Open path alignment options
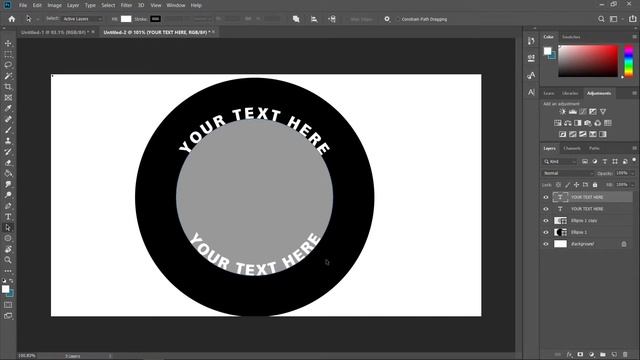The width and height of the screenshot is (640, 360). click(314, 19)
